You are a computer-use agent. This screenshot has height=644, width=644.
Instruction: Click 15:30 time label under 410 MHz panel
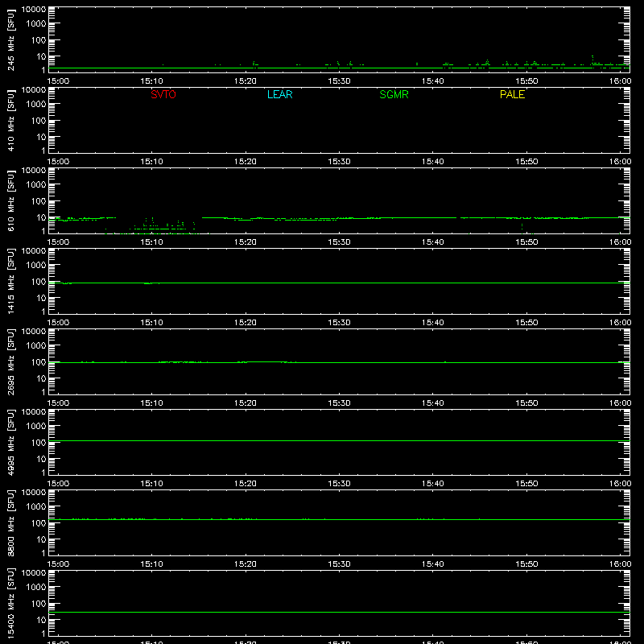pyautogui.click(x=339, y=162)
